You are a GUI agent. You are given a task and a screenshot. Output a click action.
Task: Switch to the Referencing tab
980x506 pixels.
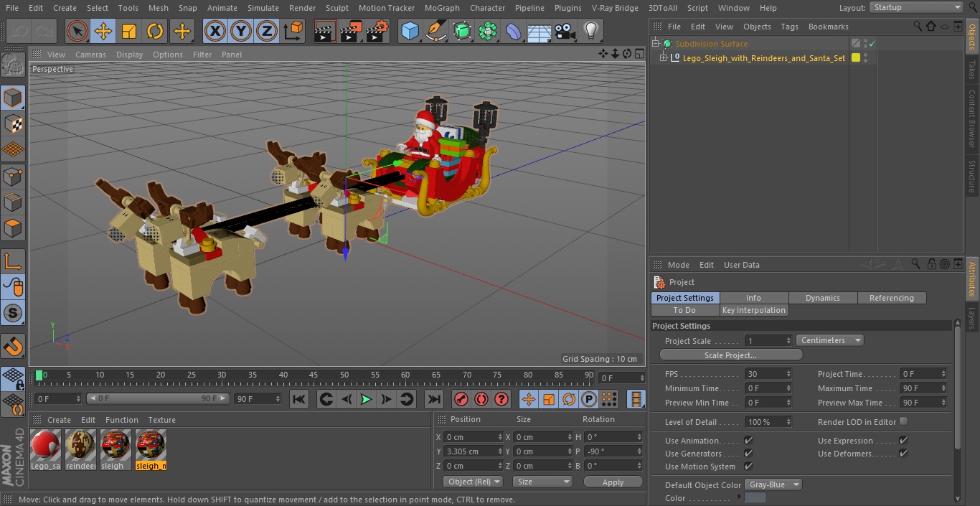pos(892,298)
